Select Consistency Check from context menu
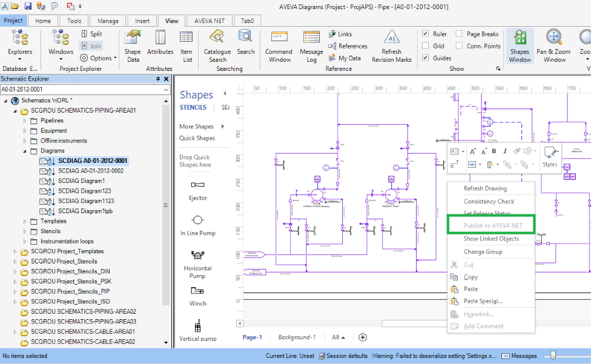591x364 pixels. (x=489, y=201)
